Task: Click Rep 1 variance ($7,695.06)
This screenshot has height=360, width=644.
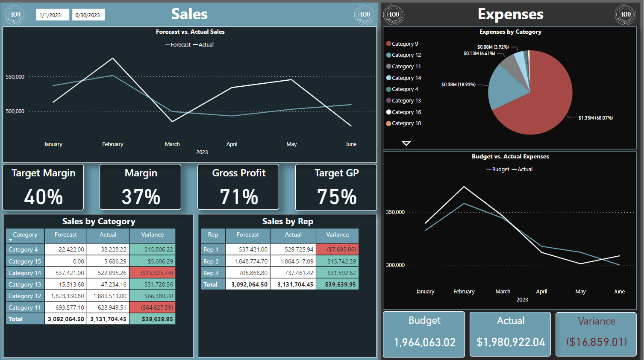Action: coord(338,249)
